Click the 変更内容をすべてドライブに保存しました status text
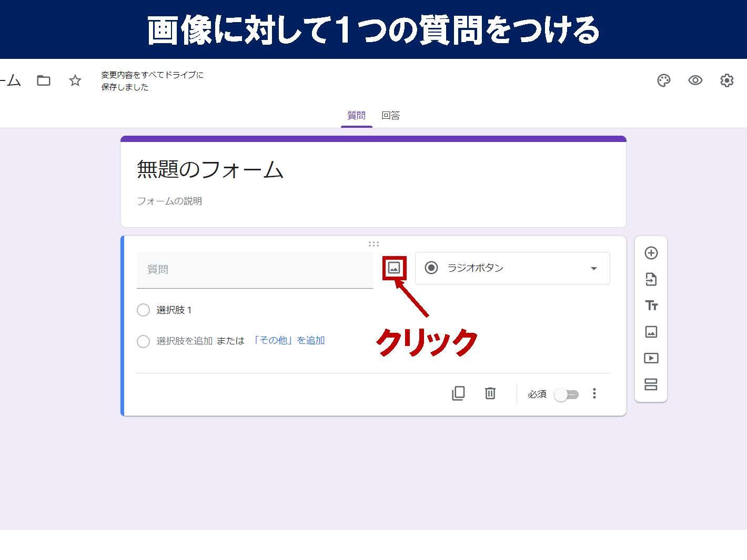747x560 pixels. [153, 81]
